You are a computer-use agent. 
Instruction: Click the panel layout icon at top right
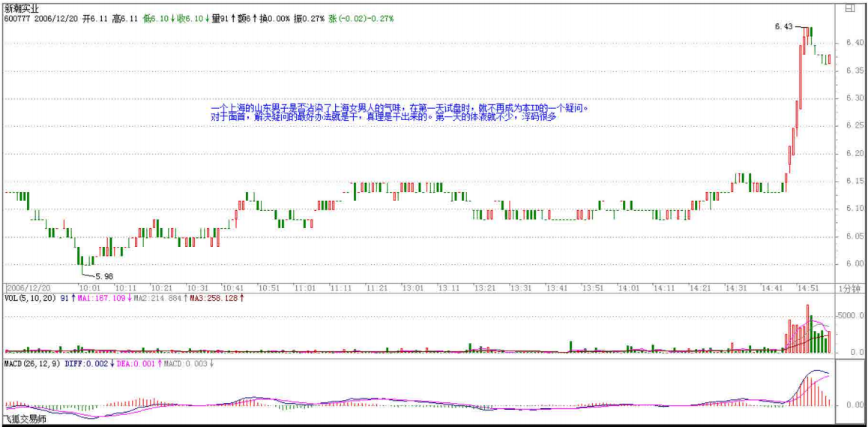pos(850,9)
